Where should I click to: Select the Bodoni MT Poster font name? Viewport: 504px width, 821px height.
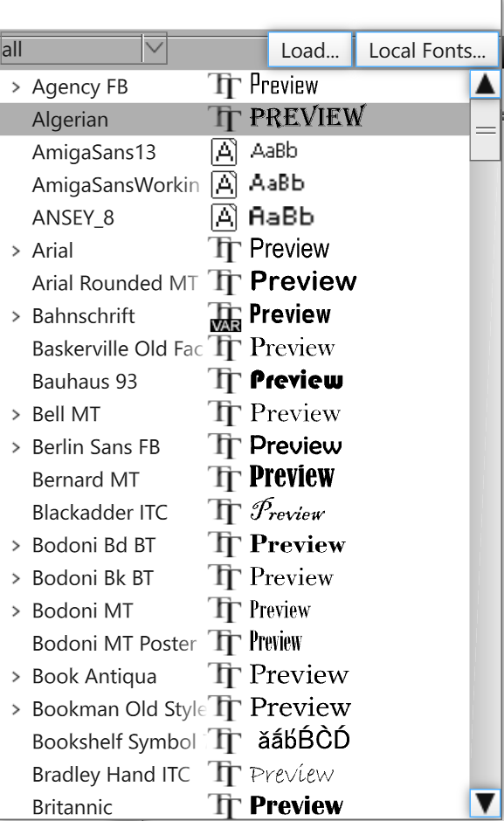114,644
